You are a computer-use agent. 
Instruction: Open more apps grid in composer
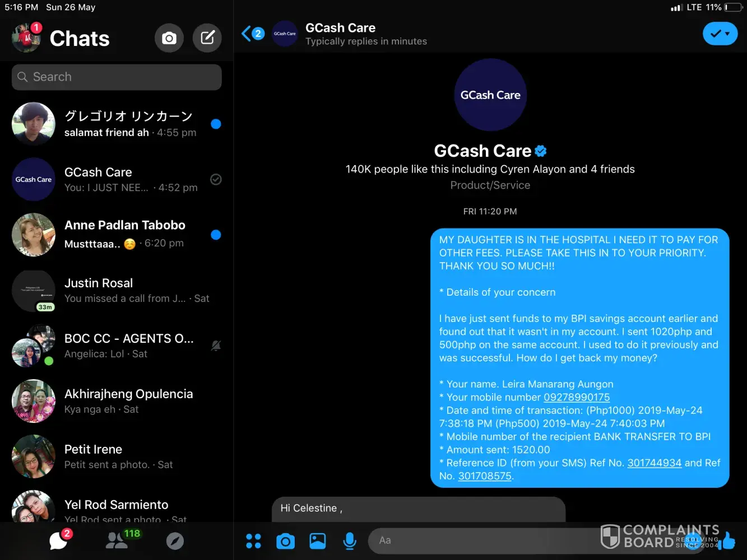point(253,541)
